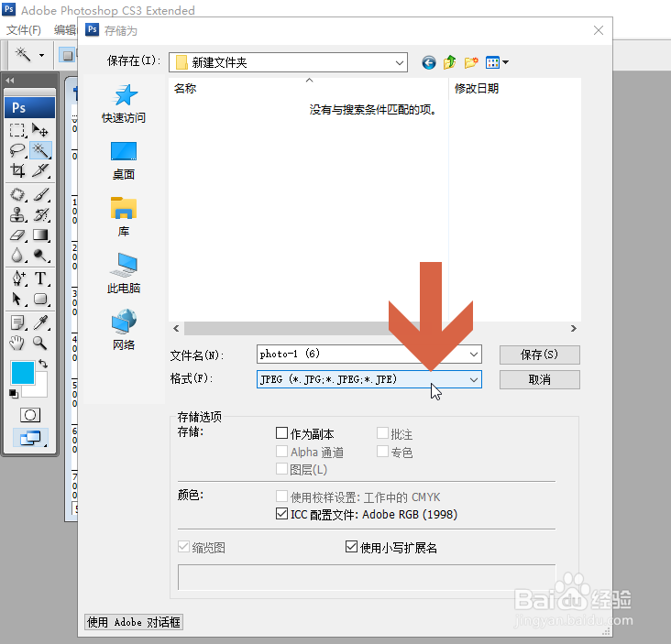The image size is (671, 644).
Task: Select the Notes tool
Action: [17, 322]
